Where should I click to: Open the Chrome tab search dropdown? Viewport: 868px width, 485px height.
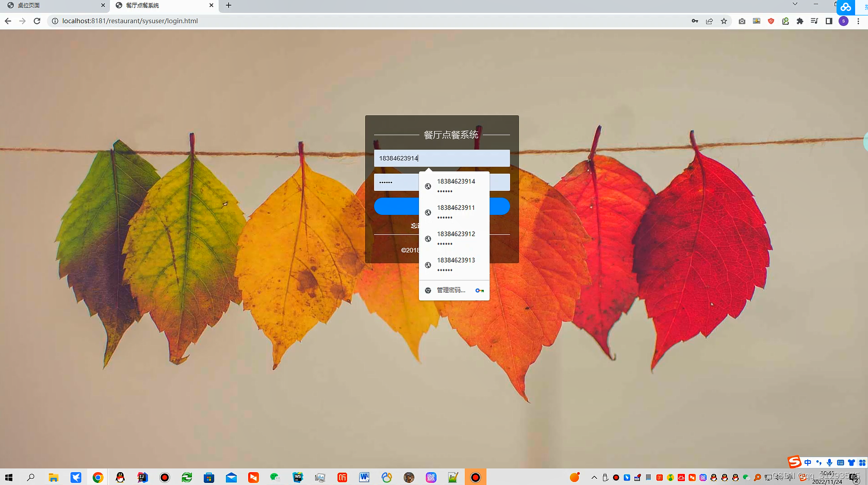[x=794, y=6]
